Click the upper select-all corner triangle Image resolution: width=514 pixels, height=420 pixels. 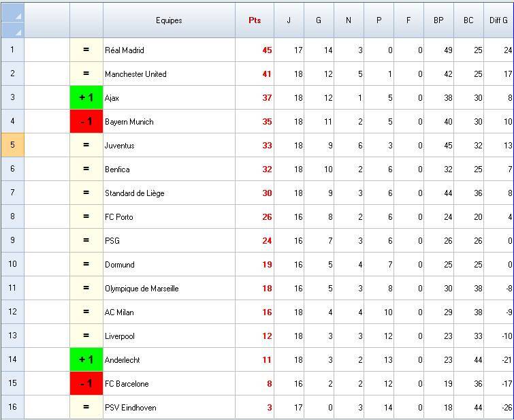18,15
